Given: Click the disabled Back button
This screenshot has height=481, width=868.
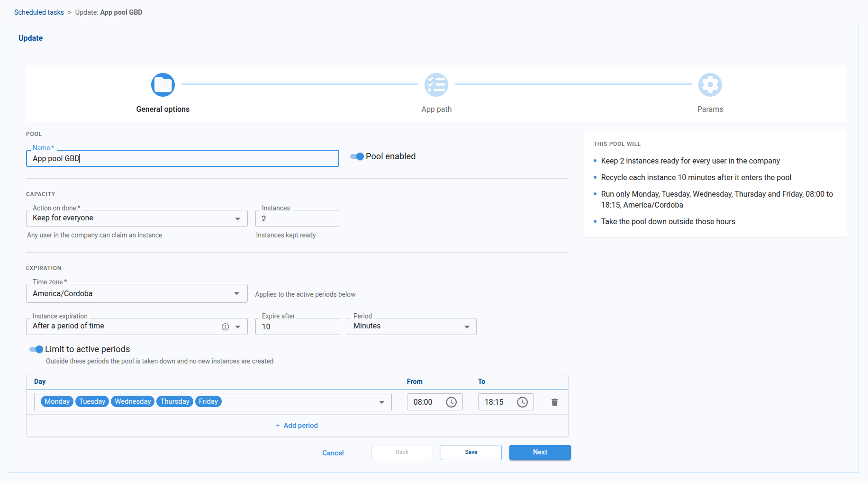Looking at the screenshot, I should pyautogui.click(x=402, y=453).
